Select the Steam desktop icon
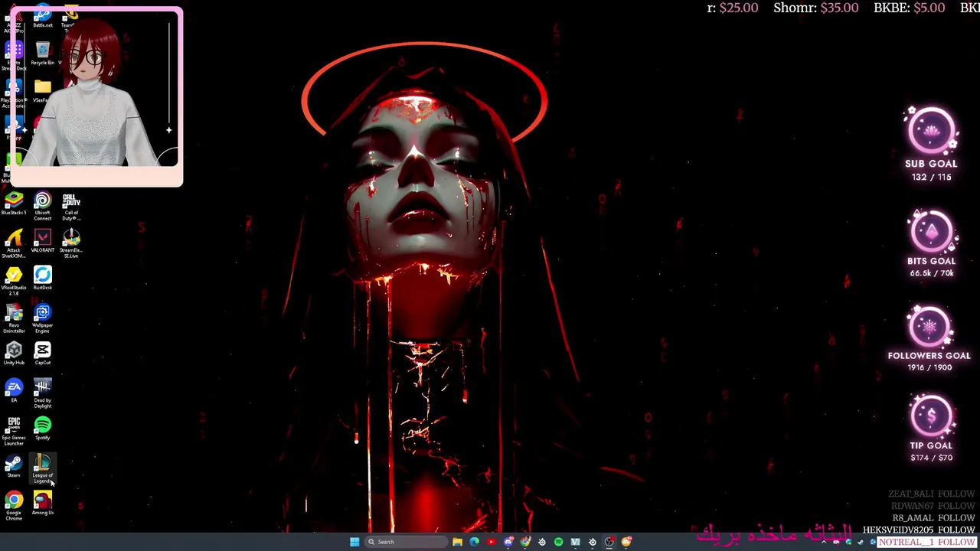Image resolution: width=980 pixels, height=551 pixels. 14,466
